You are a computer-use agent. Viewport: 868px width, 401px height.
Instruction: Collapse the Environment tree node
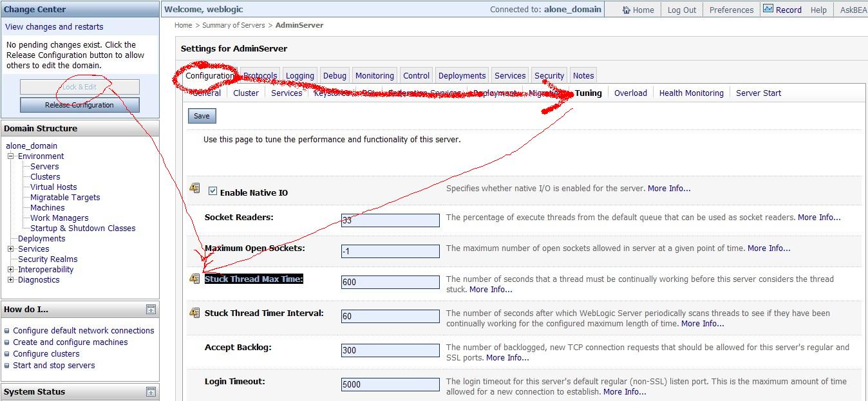[11, 156]
